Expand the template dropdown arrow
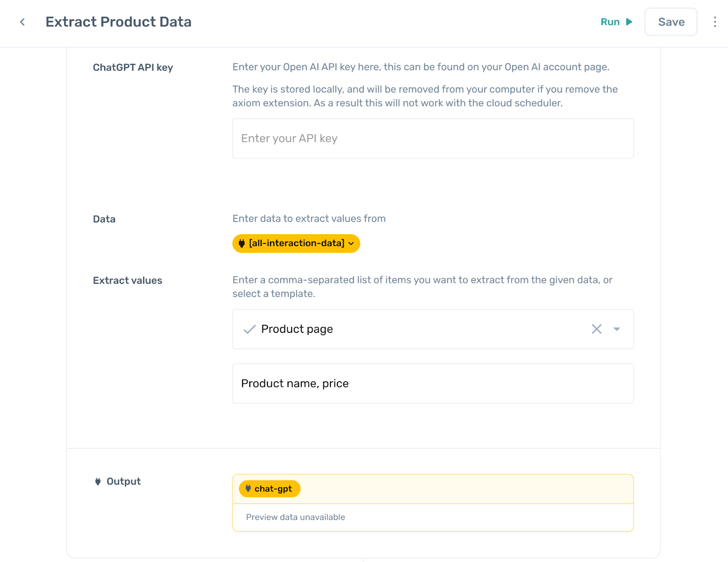 (617, 329)
